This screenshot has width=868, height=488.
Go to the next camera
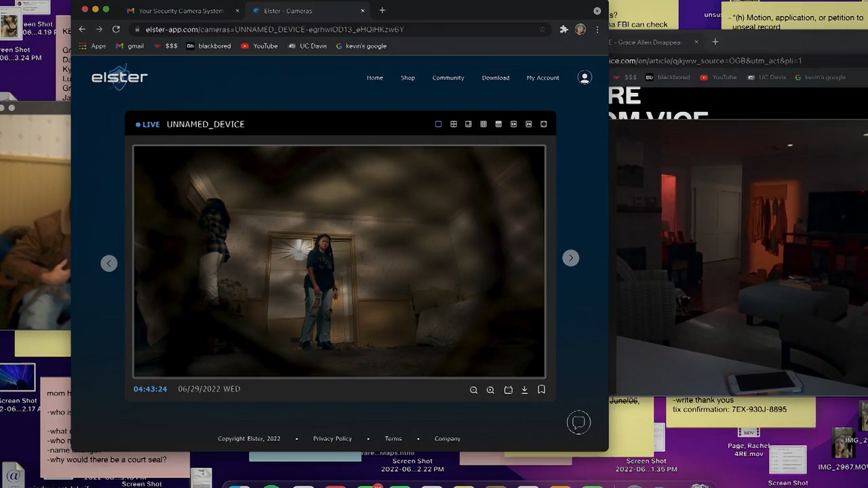571,258
